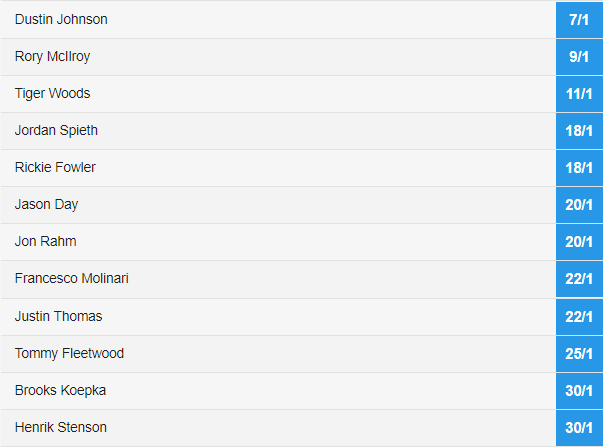Select the Henrik Stenson name
The height and width of the screenshot is (447, 603).
61,427
